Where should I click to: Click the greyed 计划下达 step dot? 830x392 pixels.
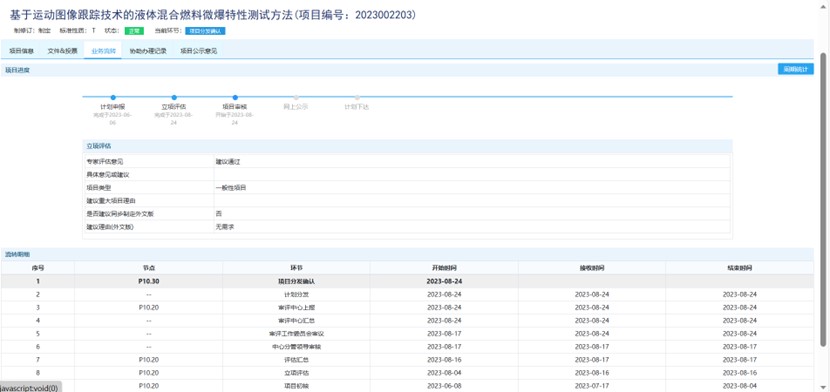coord(357,97)
